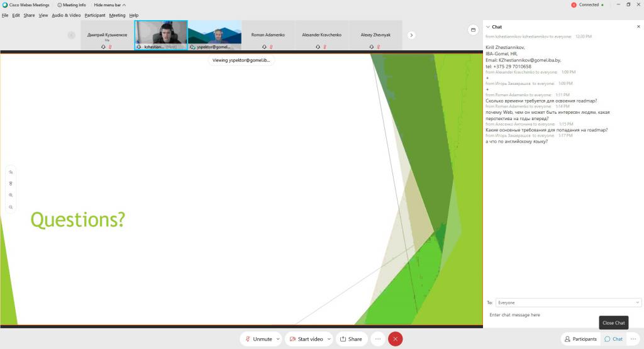Screen dimensions: 644x349
Task: Open panel options at bottom right corner
Action: pos(633,339)
